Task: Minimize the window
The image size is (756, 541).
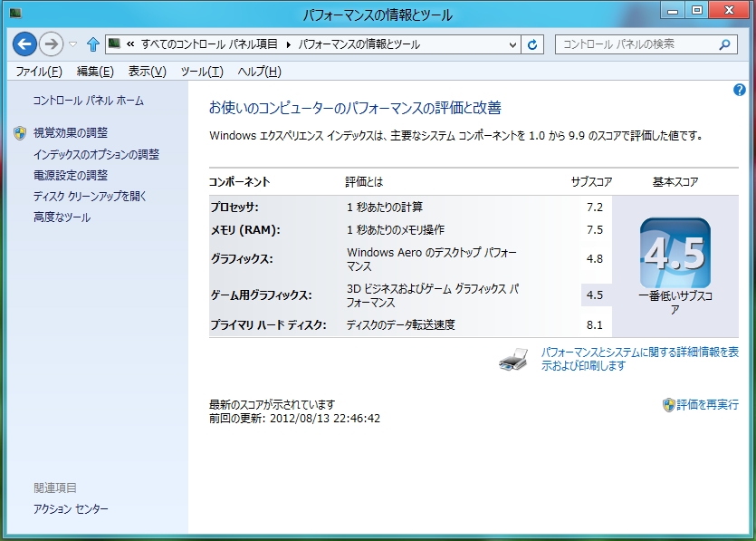Action: tap(673, 10)
